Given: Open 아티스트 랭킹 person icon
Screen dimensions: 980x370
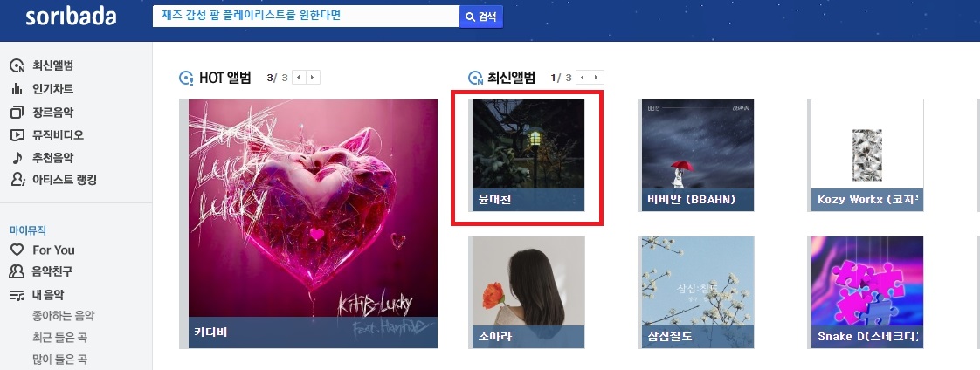Looking at the screenshot, I should (x=17, y=180).
